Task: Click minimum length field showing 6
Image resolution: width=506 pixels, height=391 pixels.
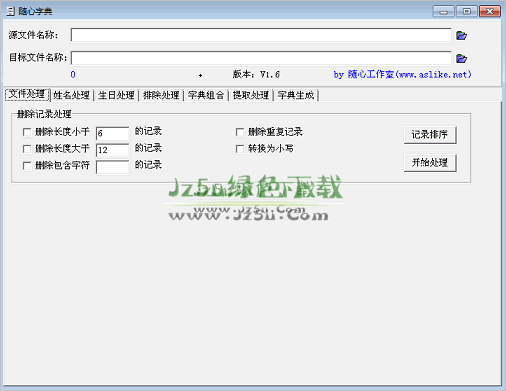Action: pos(112,133)
